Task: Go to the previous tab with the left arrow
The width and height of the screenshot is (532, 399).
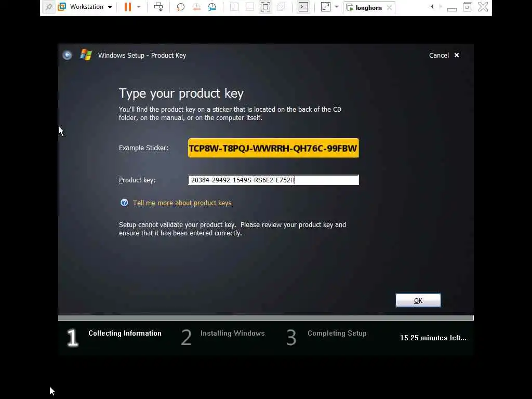Action: point(432,7)
